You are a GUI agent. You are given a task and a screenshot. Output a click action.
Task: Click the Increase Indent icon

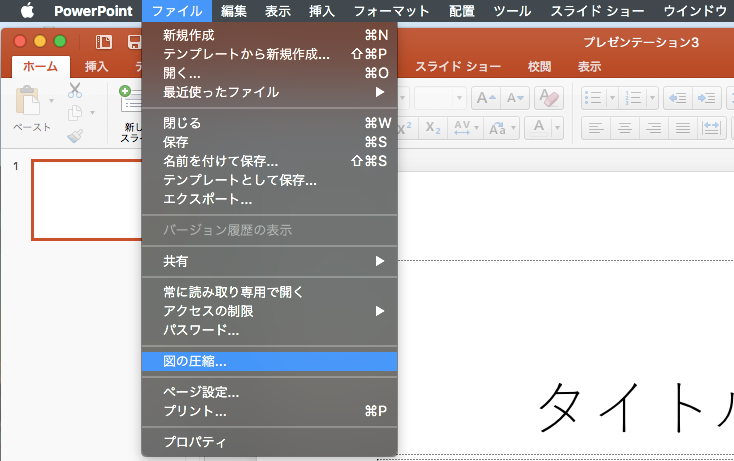coord(706,98)
